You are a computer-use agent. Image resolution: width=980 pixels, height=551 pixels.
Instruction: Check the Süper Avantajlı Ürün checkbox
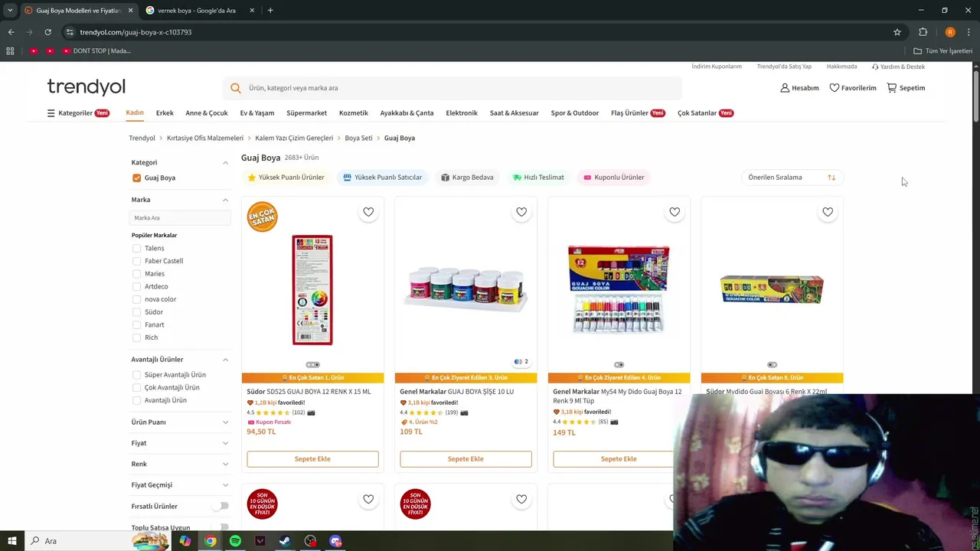pos(136,375)
